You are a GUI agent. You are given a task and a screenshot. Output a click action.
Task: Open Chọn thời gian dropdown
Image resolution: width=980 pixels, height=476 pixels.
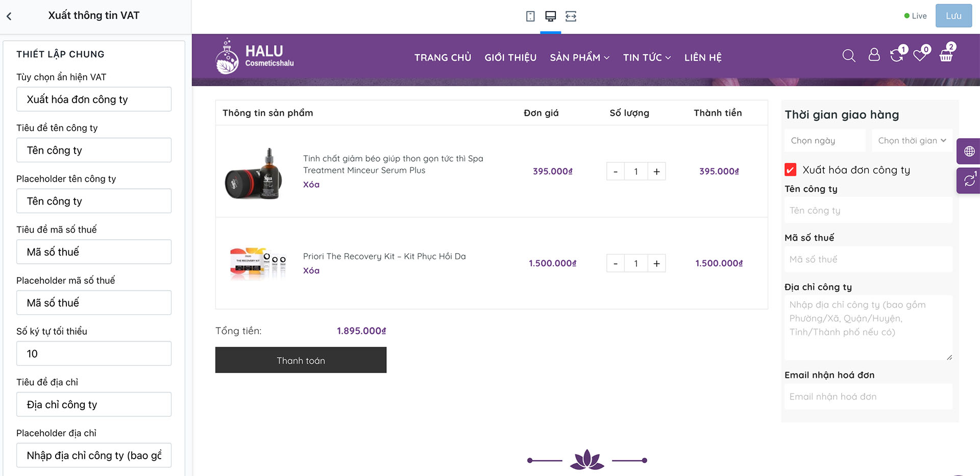(x=912, y=140)
